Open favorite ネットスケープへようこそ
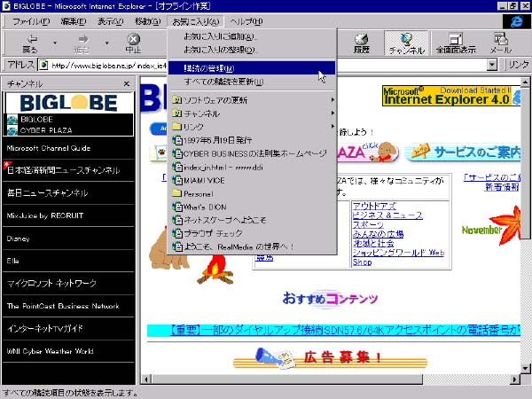The image size is (532, 399). click(252, 220)
